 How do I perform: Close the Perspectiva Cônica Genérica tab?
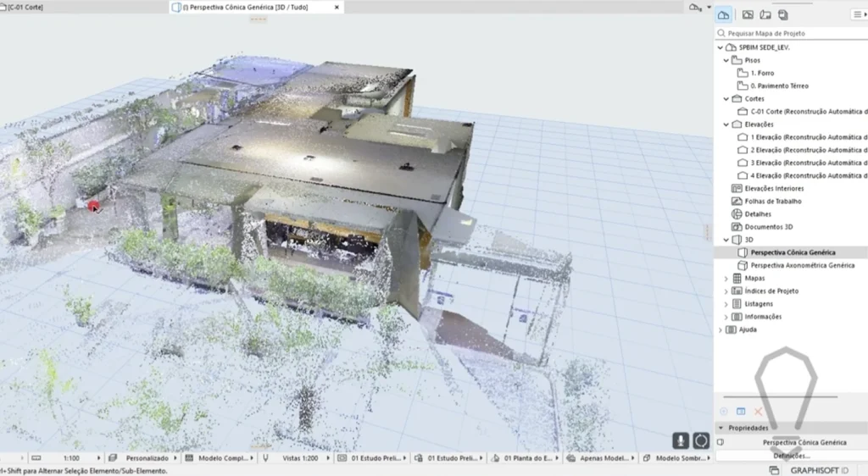pos(337,7)
